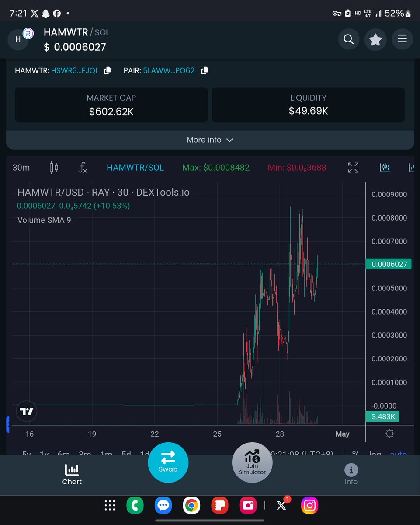Launch Chrome from the taskbar
Viewport: 420px width, 525px height.
click(x=191, y=506)
